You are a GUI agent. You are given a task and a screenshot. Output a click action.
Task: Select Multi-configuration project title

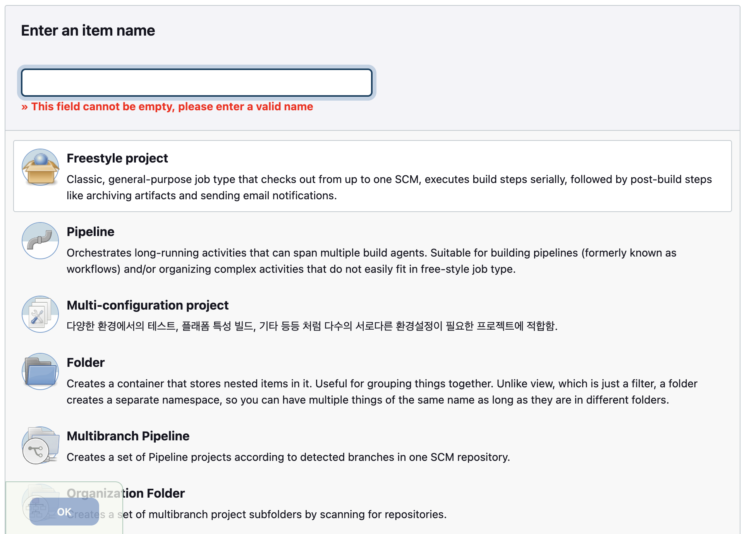[148, 305]
